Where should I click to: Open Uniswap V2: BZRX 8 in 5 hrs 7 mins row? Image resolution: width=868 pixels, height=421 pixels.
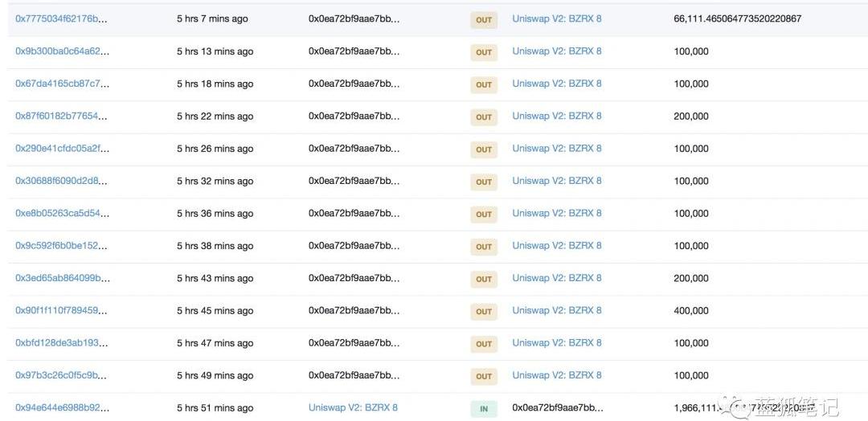557,18
